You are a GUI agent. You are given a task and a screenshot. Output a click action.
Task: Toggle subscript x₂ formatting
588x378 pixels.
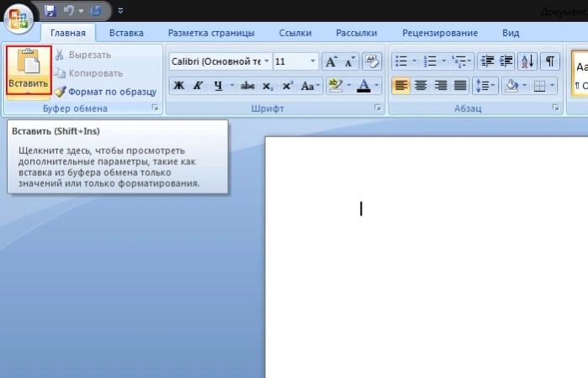click(268, 86)
